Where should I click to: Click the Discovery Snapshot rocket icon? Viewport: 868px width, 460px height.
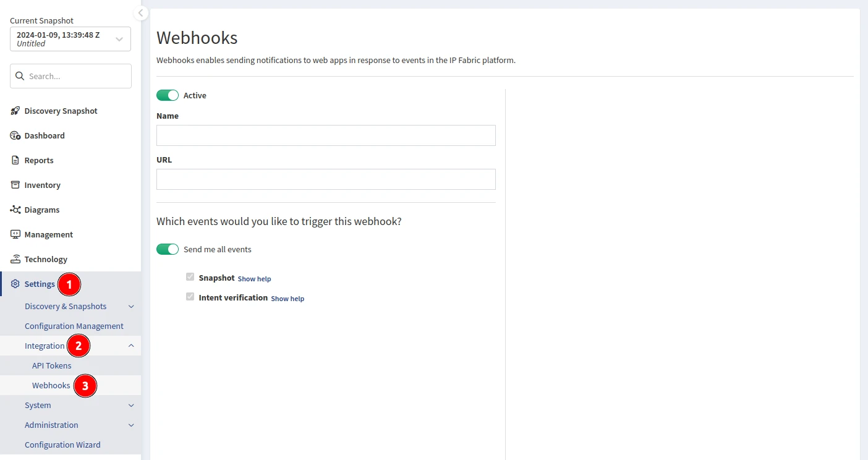pos(15,111)
